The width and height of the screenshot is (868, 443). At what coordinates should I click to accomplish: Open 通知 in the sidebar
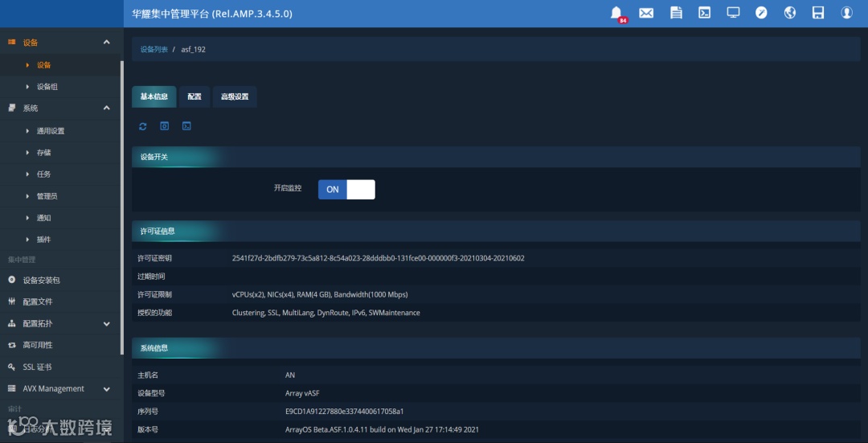[43, 218]
